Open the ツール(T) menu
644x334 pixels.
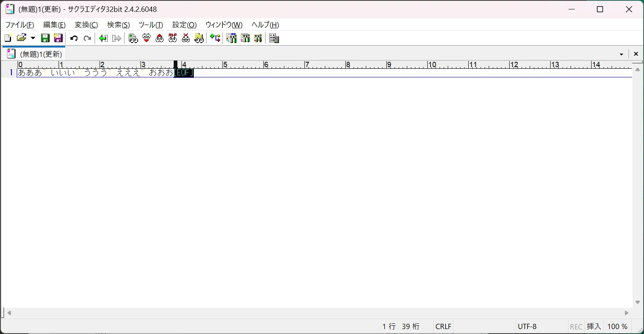151,25
